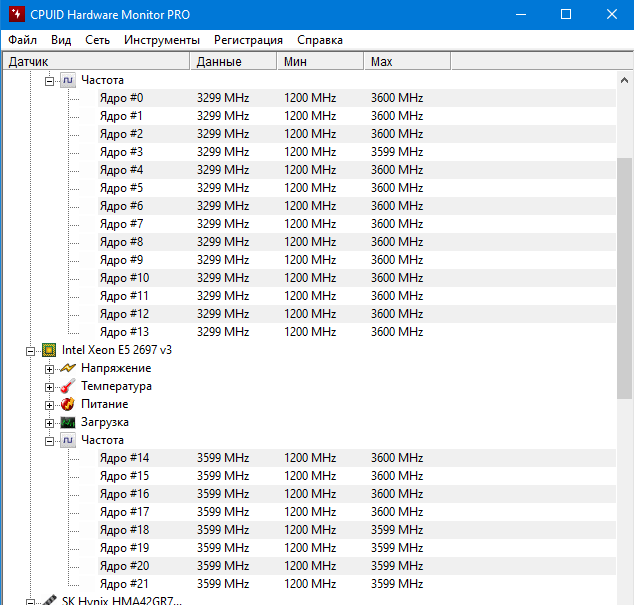Click the Мин column header
Viewport: 634px width, 605px height.
tap(321, 61)
